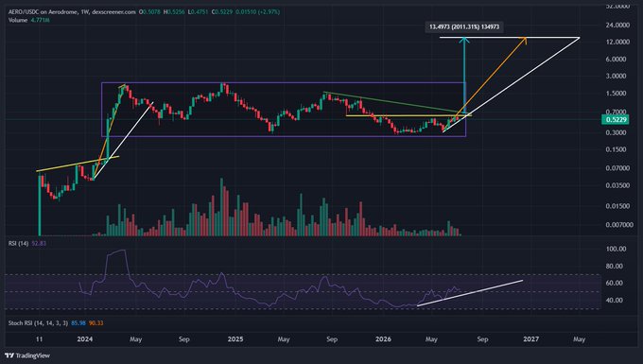Click the 2027 label on the time axis

tap(531, 339)
